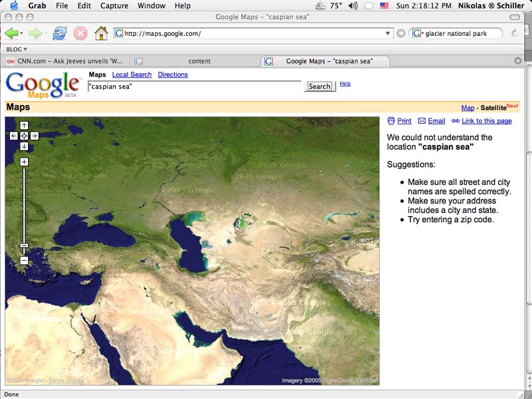The width and height of the screenshot is (532, 399).
Task: Zoom out with the minus button
Action: [24, 261]
